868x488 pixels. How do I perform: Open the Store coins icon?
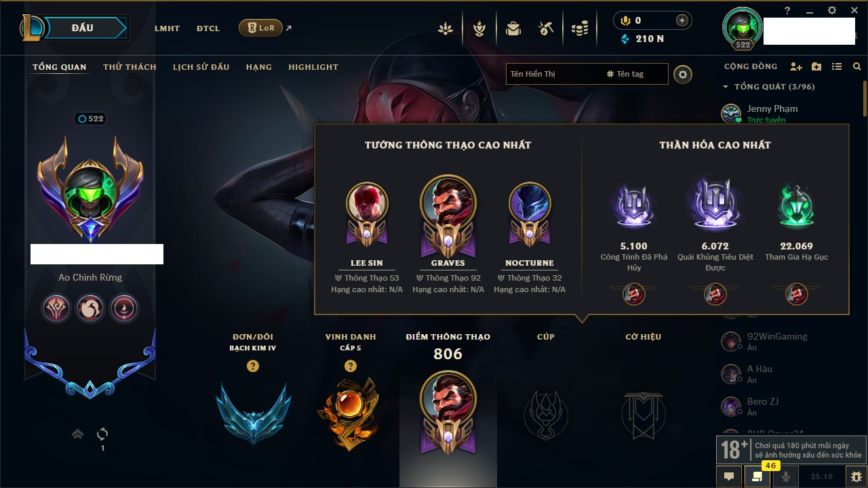[579, 28]
